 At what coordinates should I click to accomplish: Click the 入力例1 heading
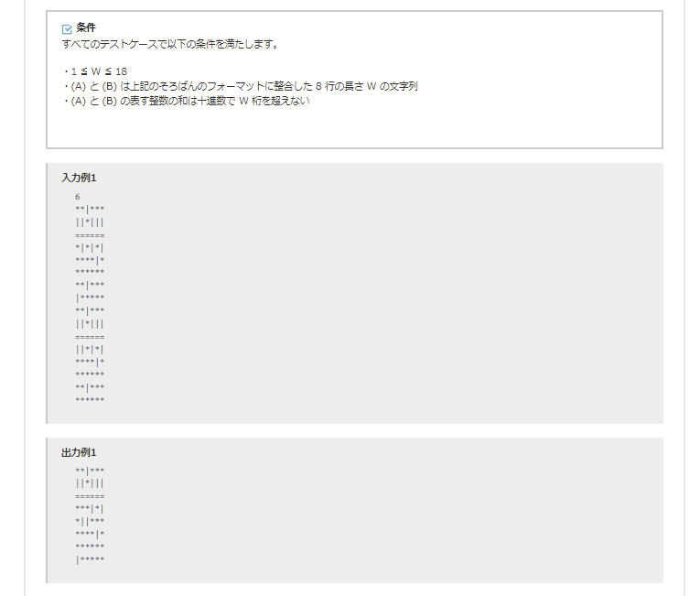79,178
